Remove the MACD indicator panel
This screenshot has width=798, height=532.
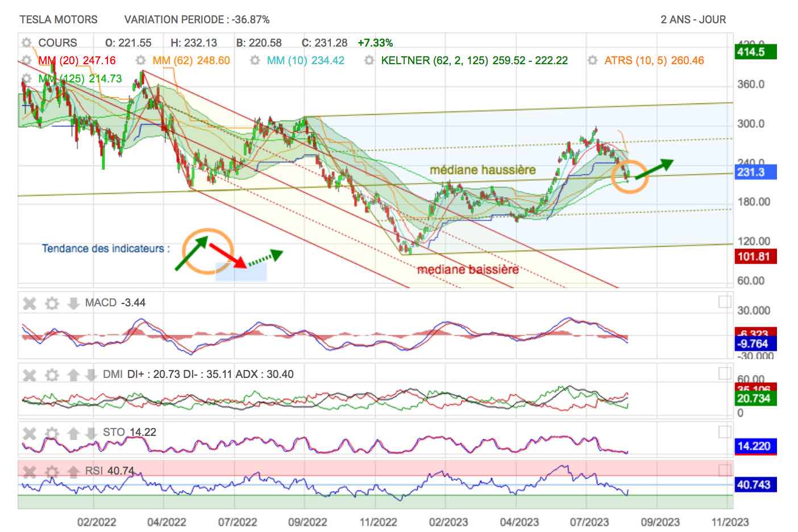point(30,303)
